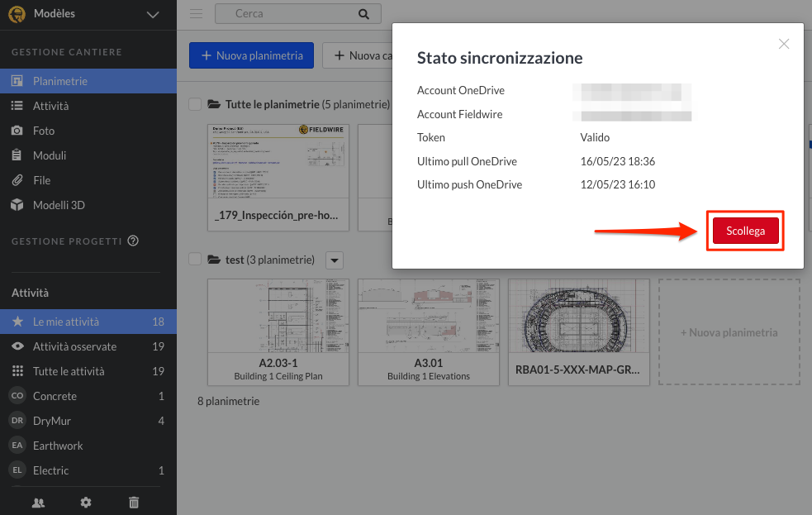Open settings gear icon at sidebar bottom
This screenshot has width=812, height=515.
(86, 502)
